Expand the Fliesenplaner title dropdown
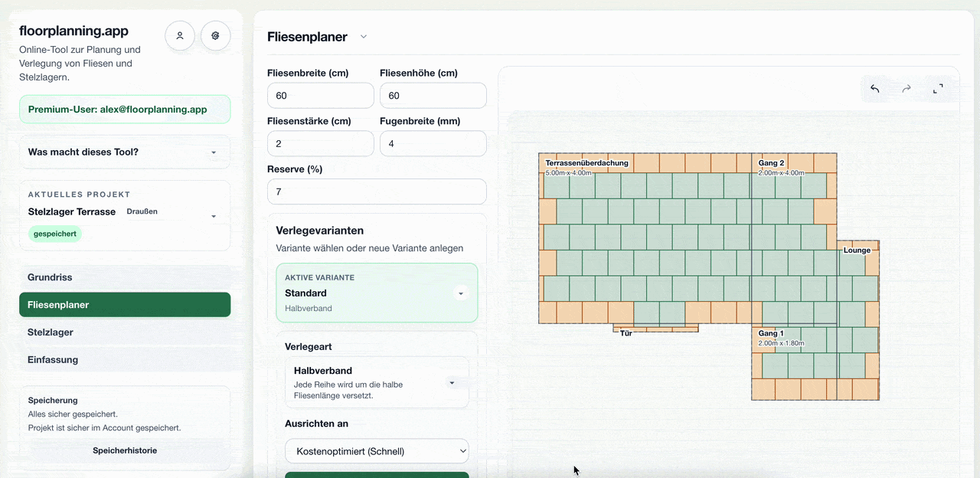The width and height of the screenshot is (980, 478). click(364, 37)
